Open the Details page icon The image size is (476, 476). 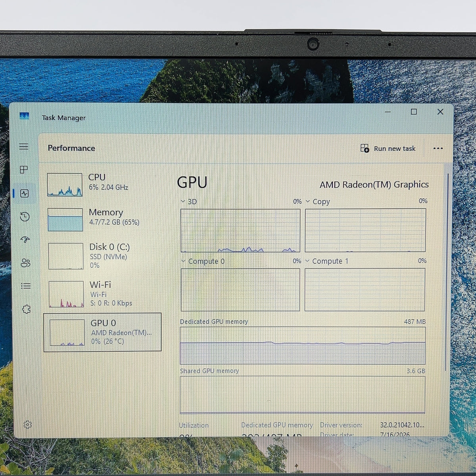(26, 286)
